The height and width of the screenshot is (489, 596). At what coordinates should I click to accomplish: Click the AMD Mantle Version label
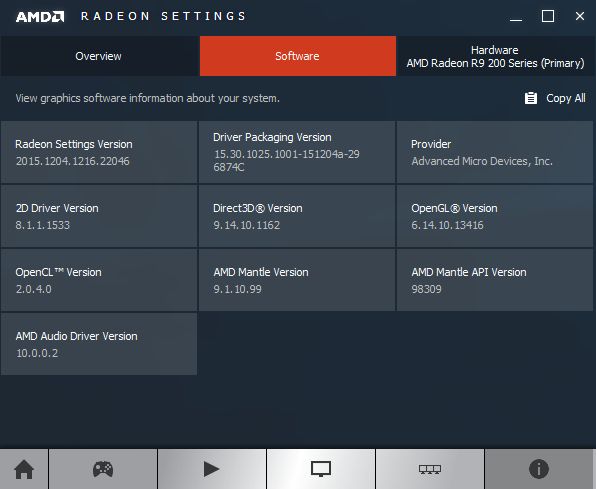click(261, 272)
